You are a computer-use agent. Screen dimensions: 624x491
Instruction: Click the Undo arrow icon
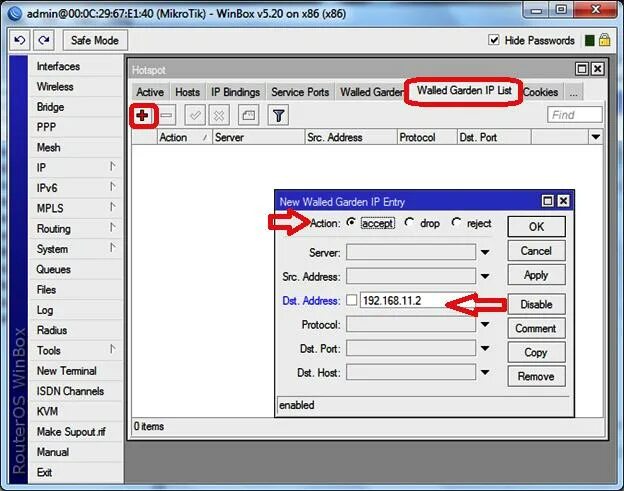pyautogui.click(x=20, y=40)
